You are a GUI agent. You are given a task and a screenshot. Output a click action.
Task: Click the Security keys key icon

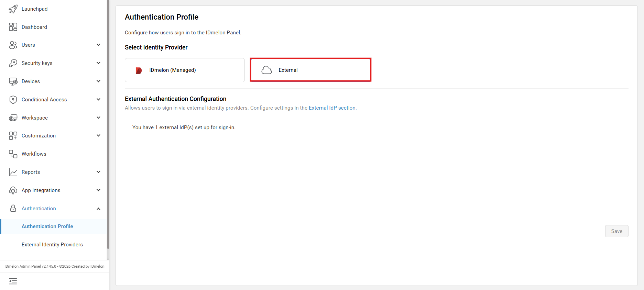(13, 63)
